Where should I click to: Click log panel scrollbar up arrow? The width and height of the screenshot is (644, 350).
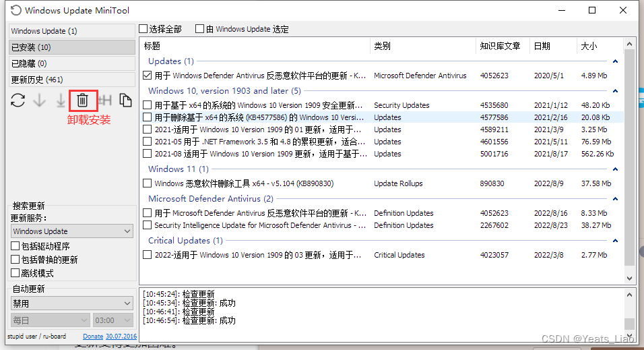coord(629,295)
